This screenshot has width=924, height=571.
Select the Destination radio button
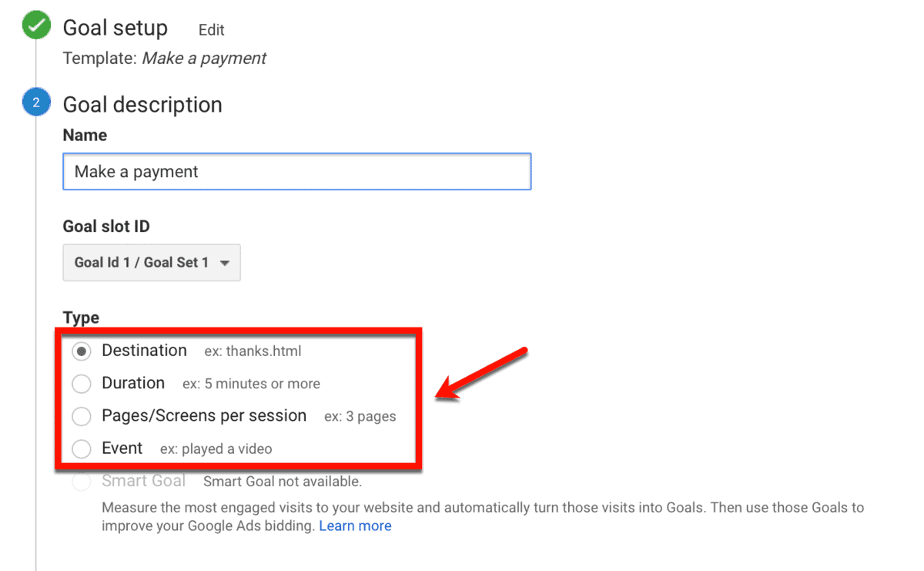pos(81,351)
